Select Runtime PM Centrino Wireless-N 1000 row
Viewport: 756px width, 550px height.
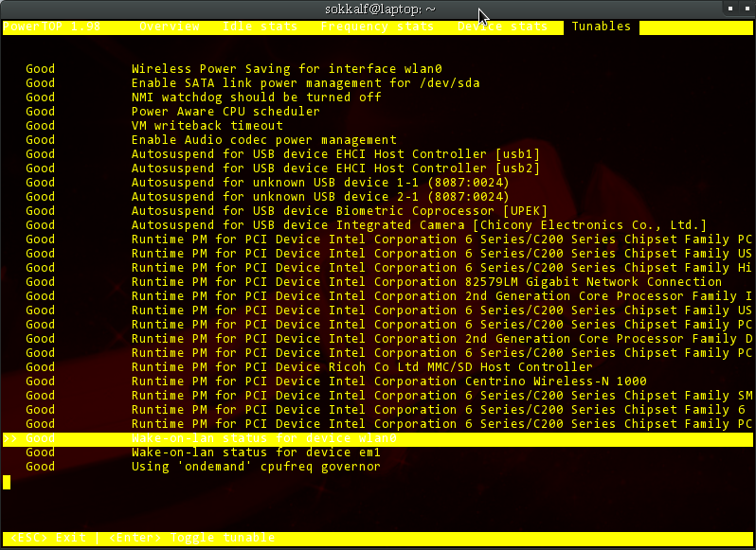tap(378, 381)
